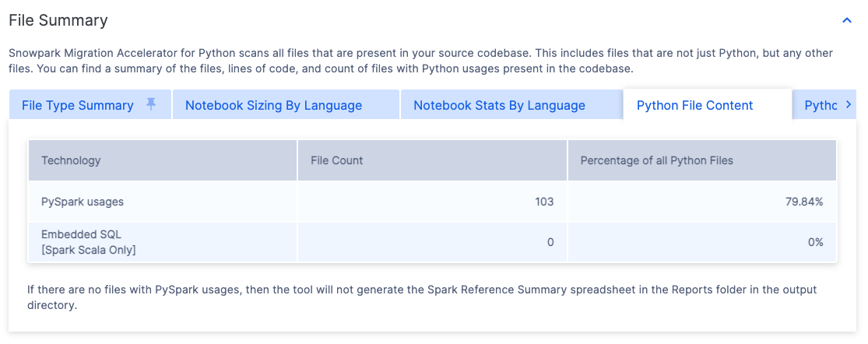Select the Python File Content tab

click(694, 106)
